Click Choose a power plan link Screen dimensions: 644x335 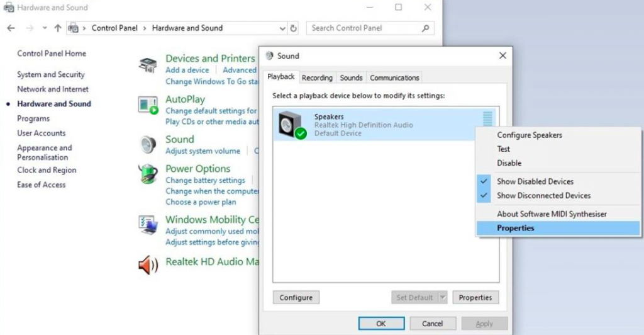coord(201,202)
